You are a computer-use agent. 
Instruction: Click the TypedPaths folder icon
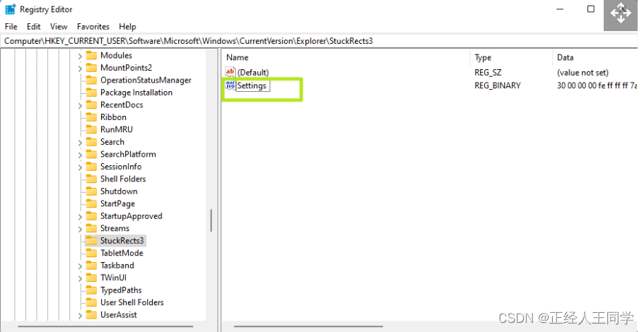(x=92, y=290)
